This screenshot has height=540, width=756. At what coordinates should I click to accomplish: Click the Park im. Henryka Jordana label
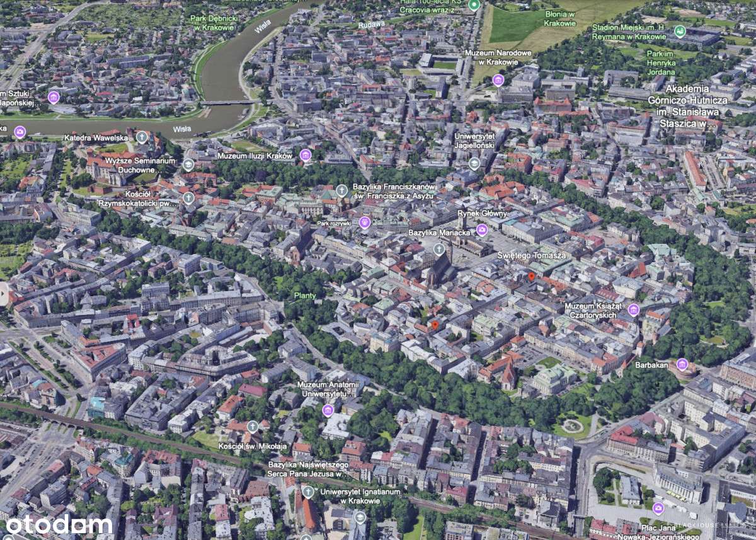(x=661, y=63)
